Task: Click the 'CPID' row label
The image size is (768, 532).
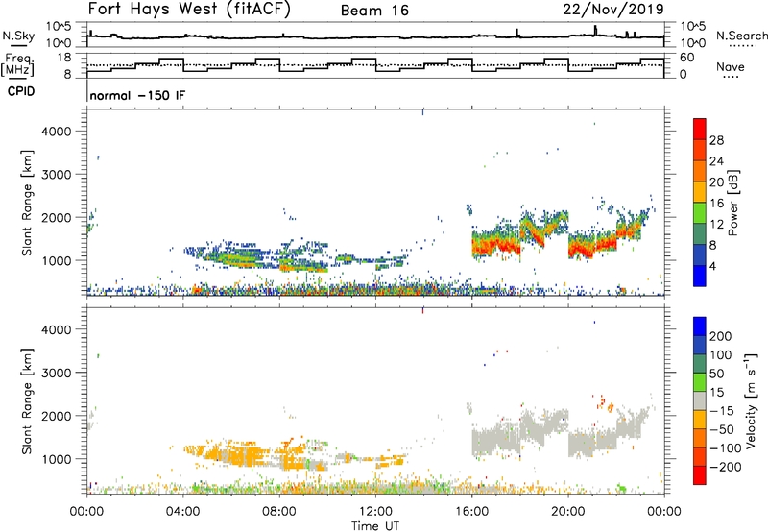Action: pos(21,91)
